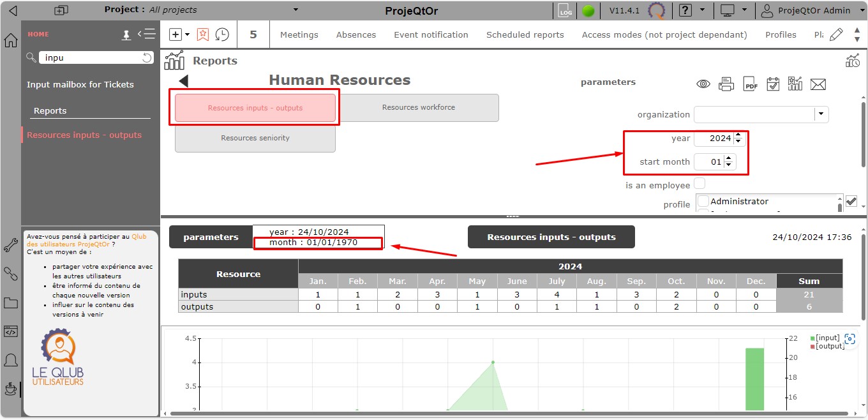Click the eye icon to display the report
Viewport: 868px width, 420px height.
(703, 84)
